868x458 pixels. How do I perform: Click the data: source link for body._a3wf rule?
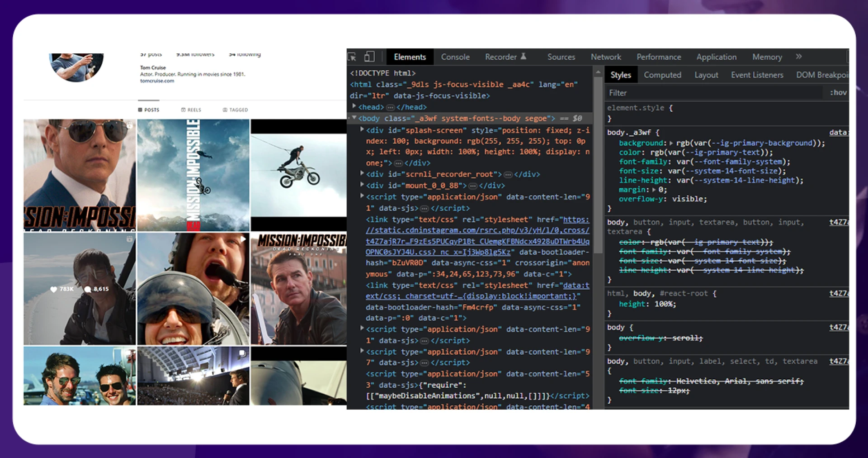click(x=839, y=133)
